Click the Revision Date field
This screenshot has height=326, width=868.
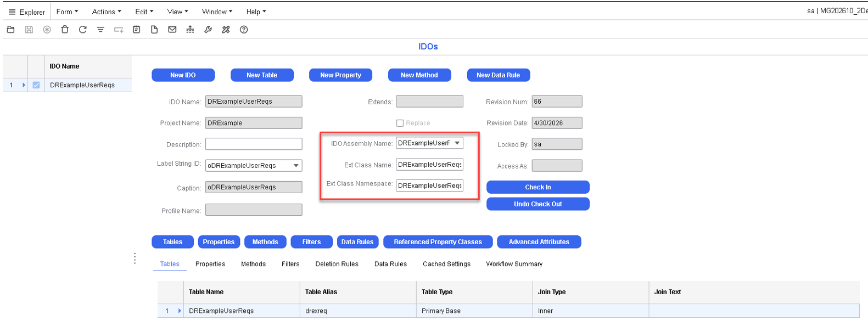click(x=557, y=123)
